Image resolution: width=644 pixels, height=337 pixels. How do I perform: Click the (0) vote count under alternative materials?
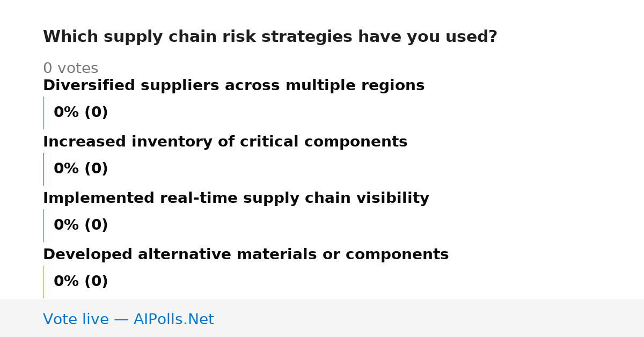[96, 282]
